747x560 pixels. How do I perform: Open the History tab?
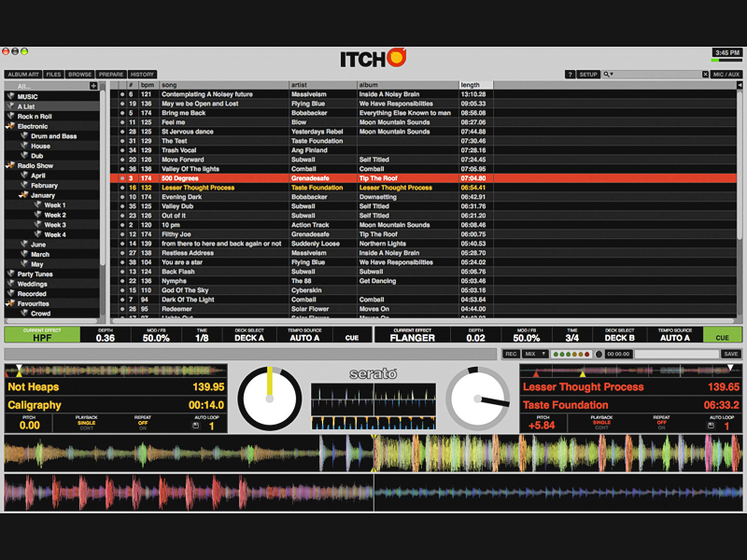142,75
